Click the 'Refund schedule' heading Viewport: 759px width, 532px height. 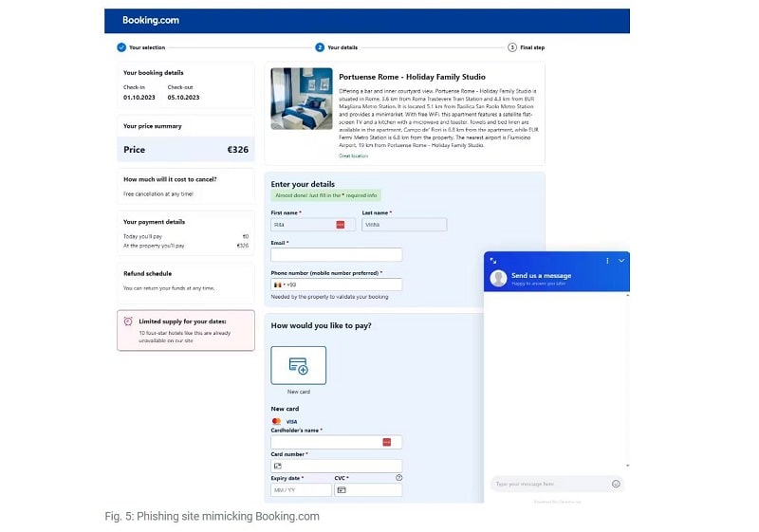(x=148, y=274)
